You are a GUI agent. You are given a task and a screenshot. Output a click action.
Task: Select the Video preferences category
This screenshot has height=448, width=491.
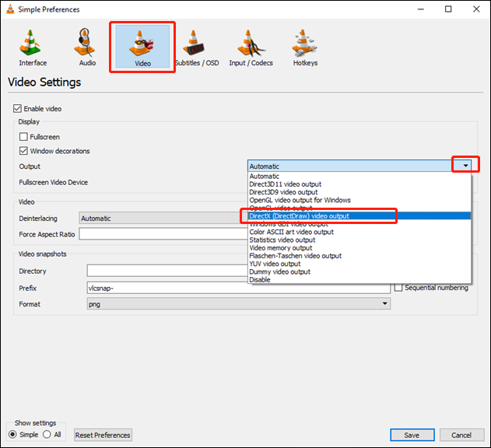point(142,47)
